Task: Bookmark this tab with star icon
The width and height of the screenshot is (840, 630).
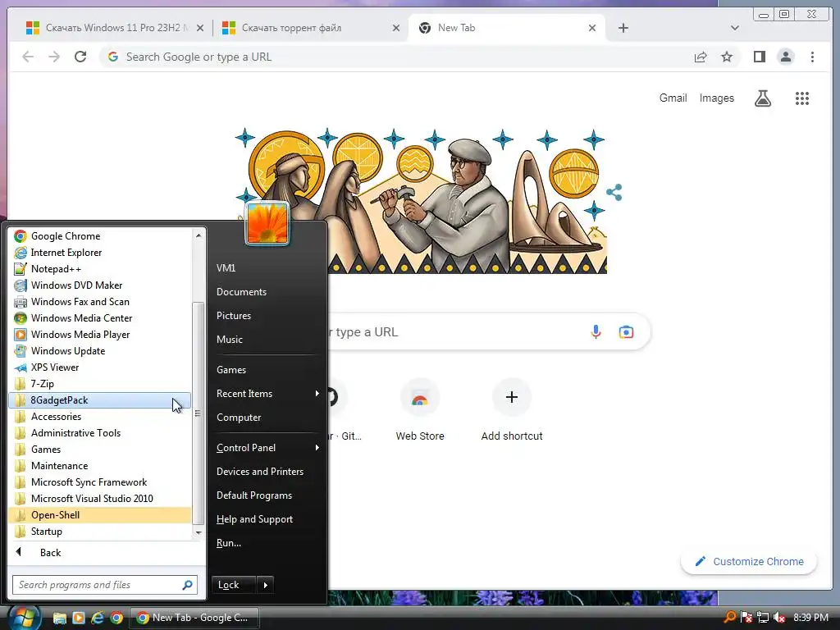Action: click(727, 57)
